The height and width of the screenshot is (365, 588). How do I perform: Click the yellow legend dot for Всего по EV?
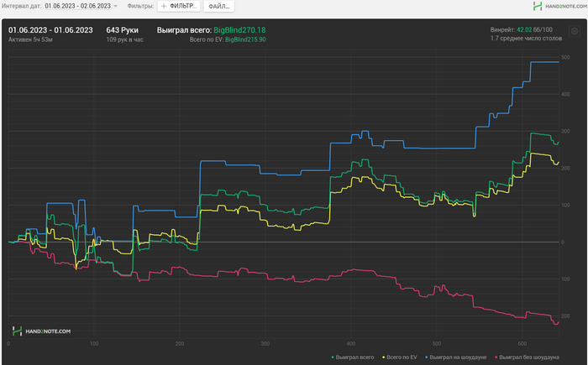pos(384,357)
